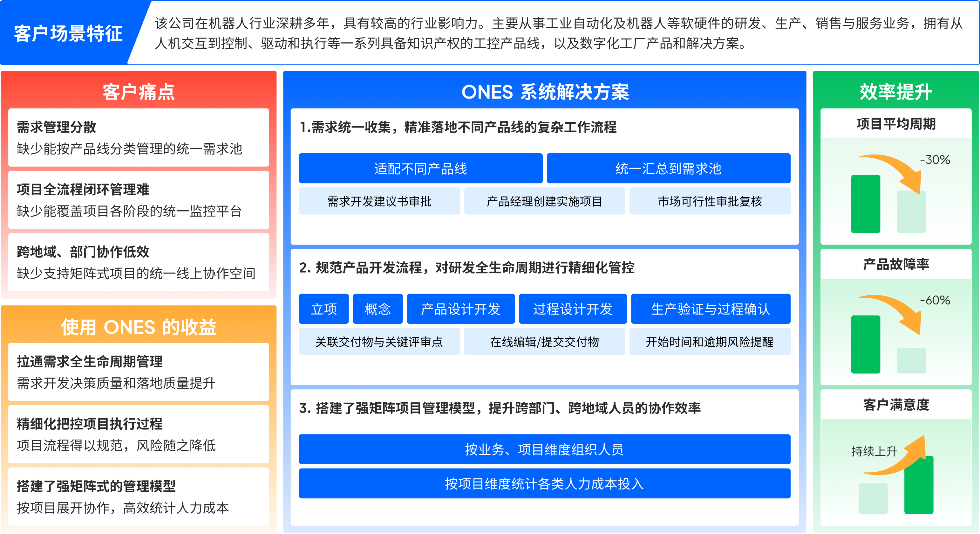Click the 产品设计开发 stage box
The image size is (980, 534).
(461, 309)
